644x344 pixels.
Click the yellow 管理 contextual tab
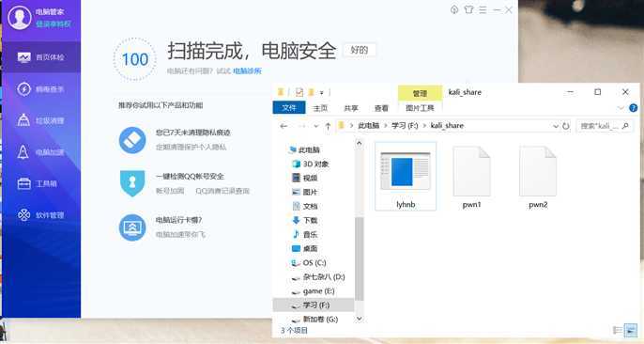pos(420,93)
